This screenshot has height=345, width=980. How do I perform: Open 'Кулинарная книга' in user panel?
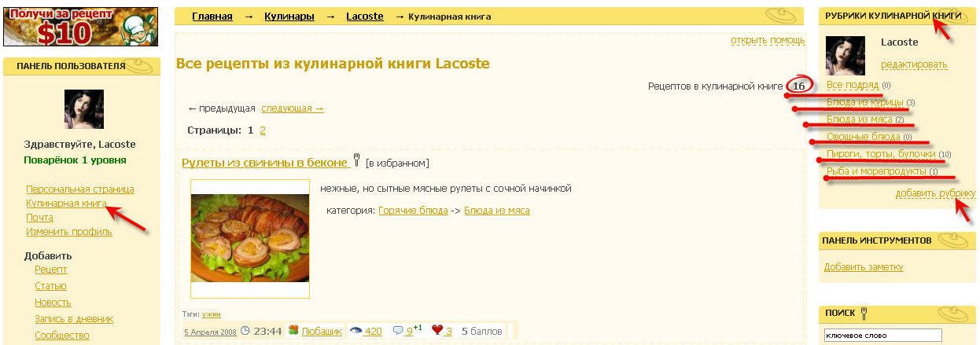(x=66, y=203)
